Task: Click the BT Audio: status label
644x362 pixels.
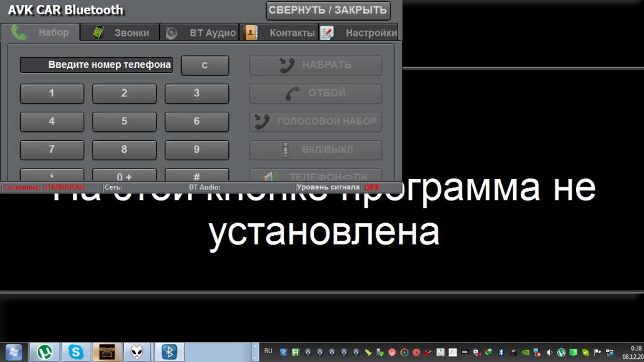Action: [x=204, y=187]
